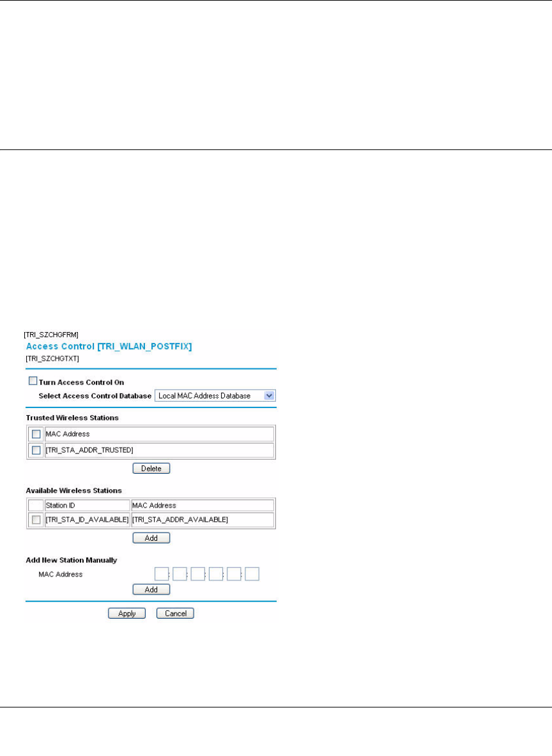Click the Cancel button
Screen dimensions: 552x756
coord(175,613)
